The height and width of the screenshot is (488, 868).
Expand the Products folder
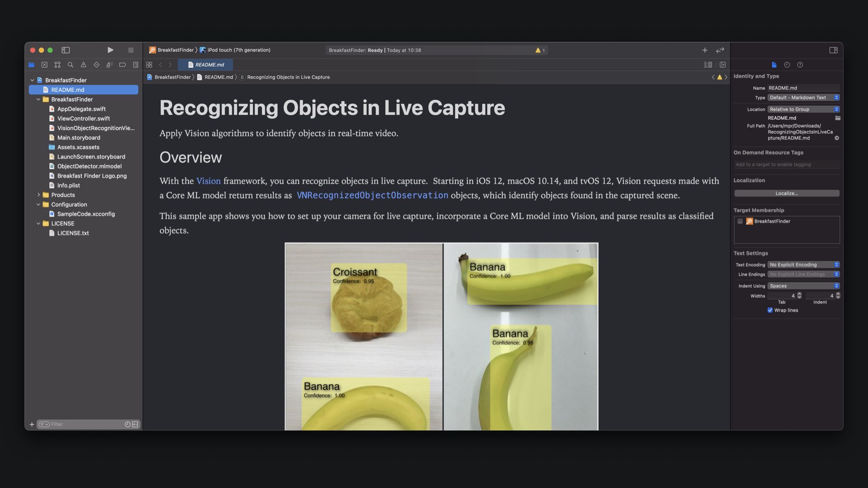[x=38, y=195]
